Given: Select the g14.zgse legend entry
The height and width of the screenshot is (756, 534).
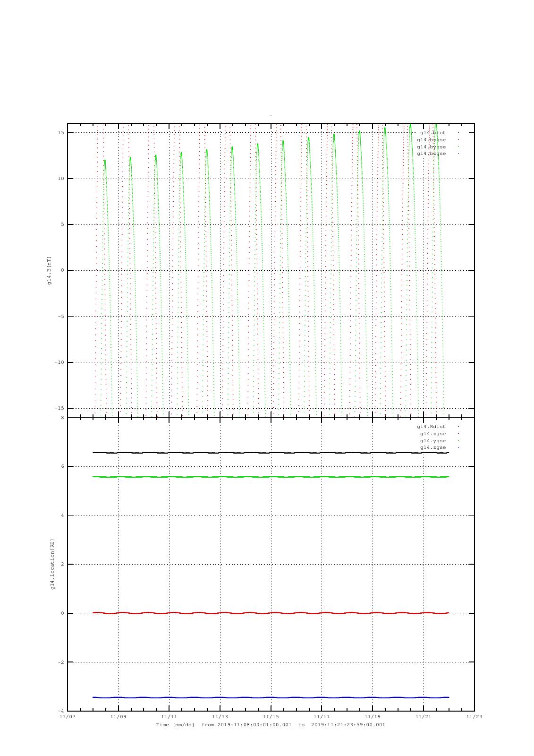Looking at the screenshot, I should 432,447.
